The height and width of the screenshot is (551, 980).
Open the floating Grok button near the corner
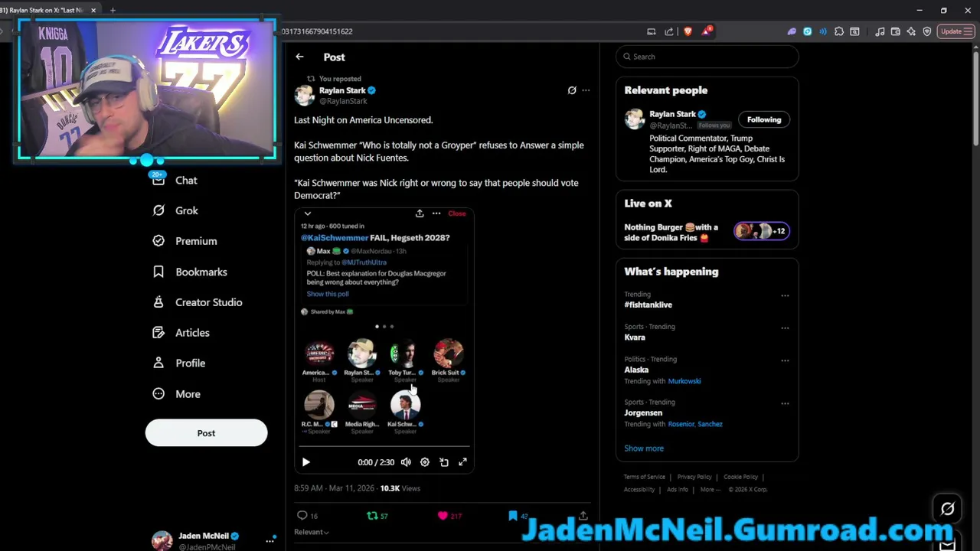(x=947, y=508)
